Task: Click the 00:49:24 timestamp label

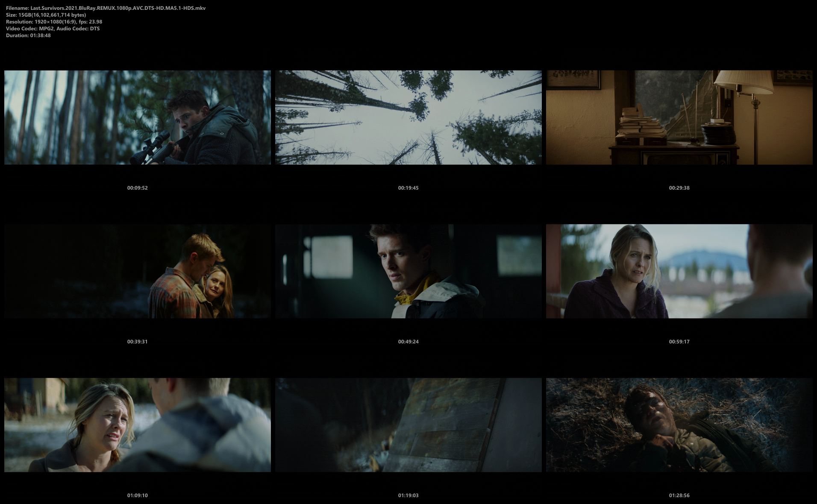Action: click(408, 342)
